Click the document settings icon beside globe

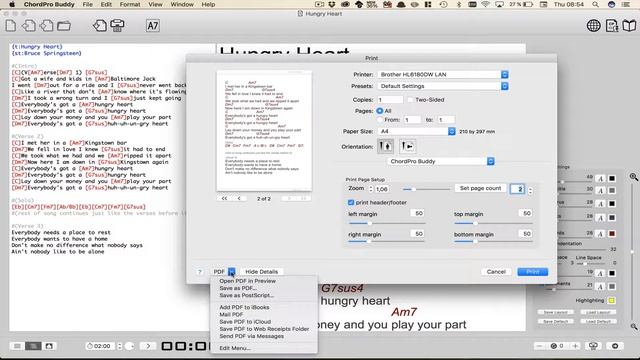(611, 26)
